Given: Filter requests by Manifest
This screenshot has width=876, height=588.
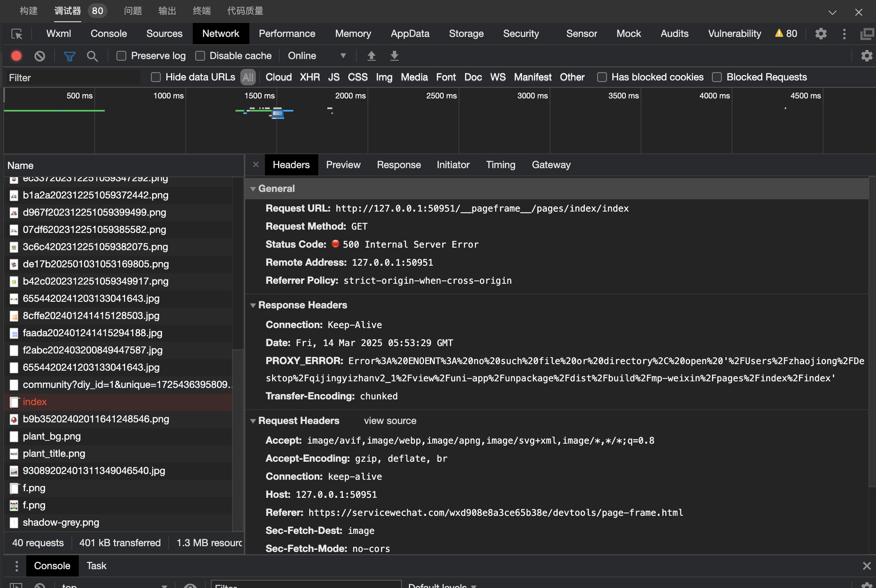Looking at the screenshot, I should [533, 77].
